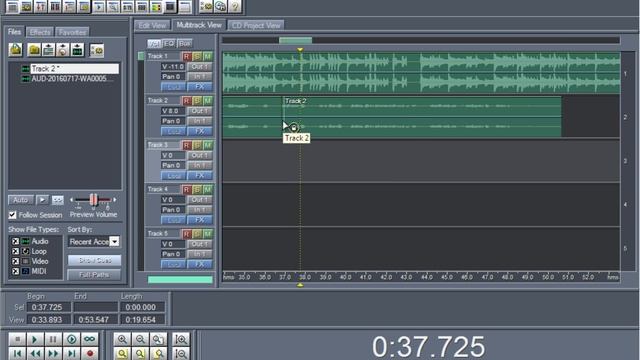Click the Fast Forward transport button

point(53,353)
